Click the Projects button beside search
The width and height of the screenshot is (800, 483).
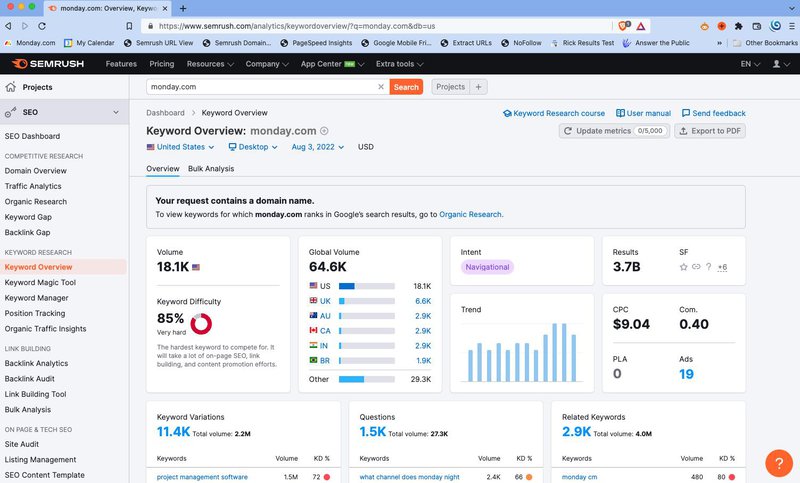click(451, 87)
